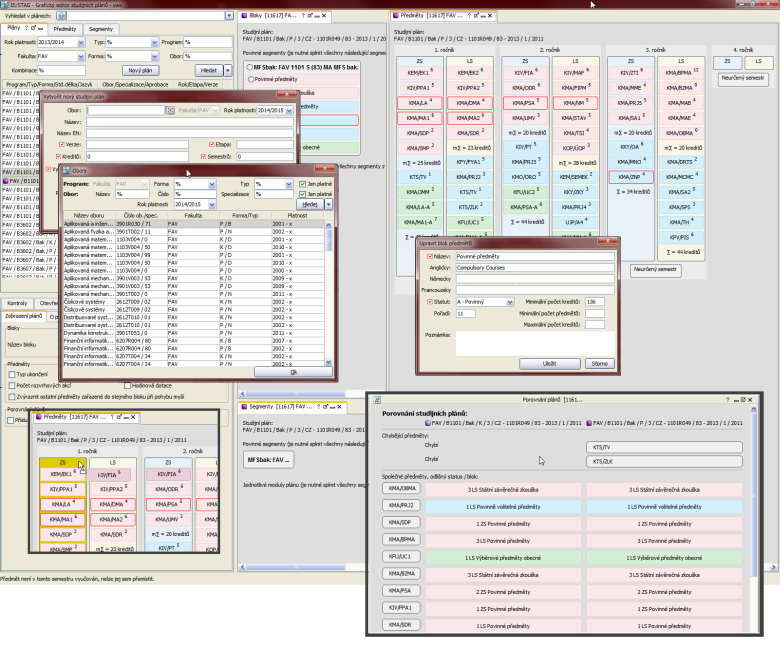Open help in Porovnání plánů window
This screenshot has height=649, width=780.
[x=728, y=400]
